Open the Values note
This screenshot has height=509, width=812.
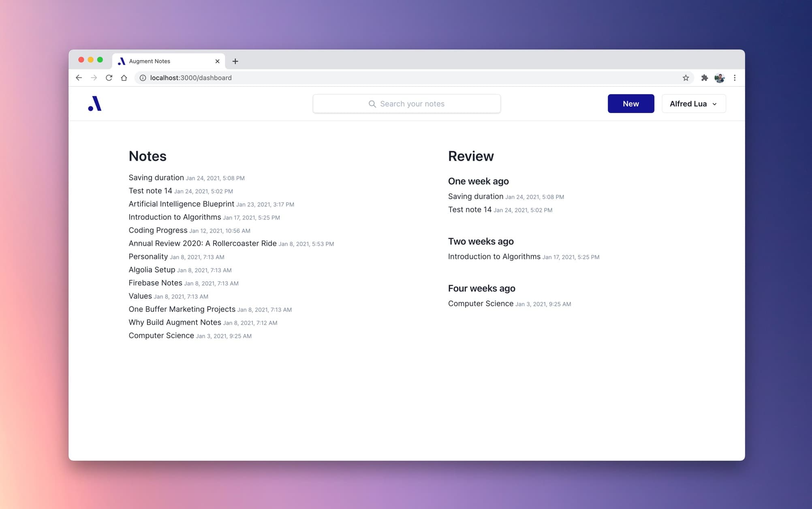140,296
